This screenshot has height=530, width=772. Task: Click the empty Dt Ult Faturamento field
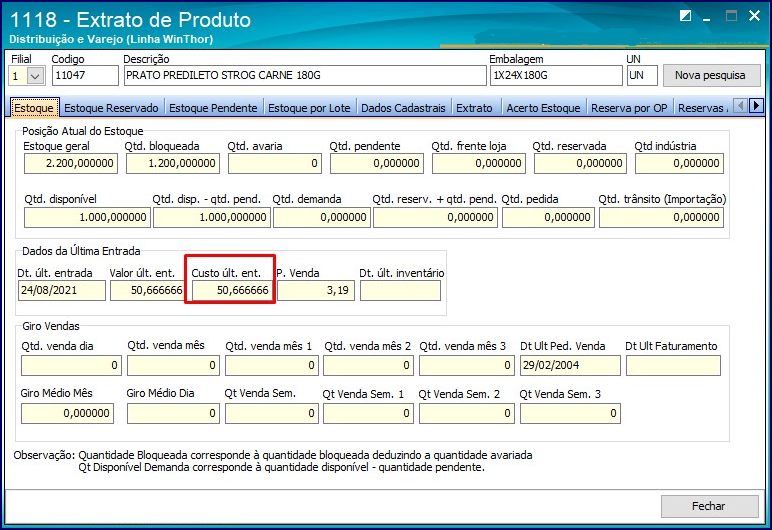(x=674, y=365)
